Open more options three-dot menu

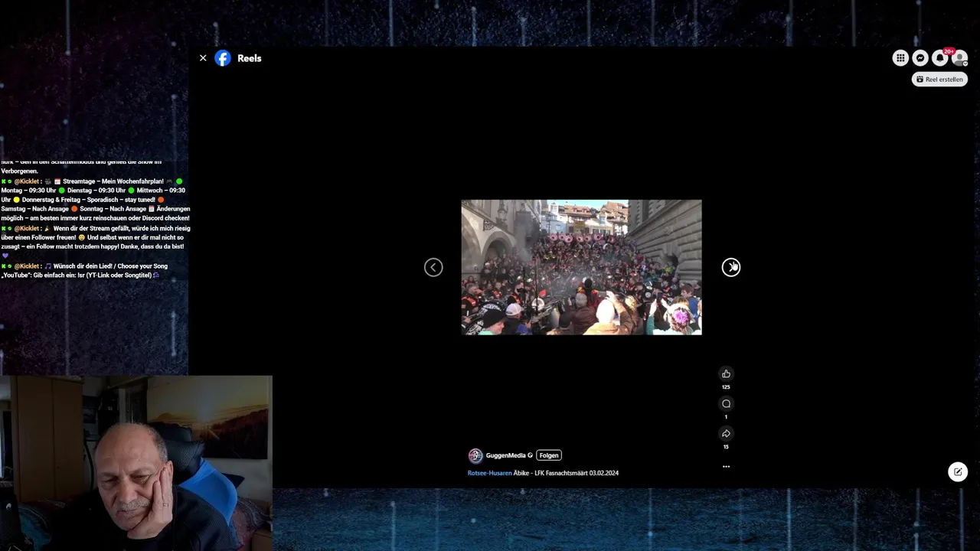coord(726,466)
